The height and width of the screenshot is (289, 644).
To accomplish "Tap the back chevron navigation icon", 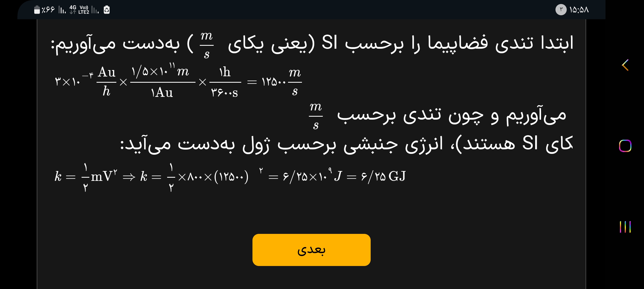I will (625, 65).
